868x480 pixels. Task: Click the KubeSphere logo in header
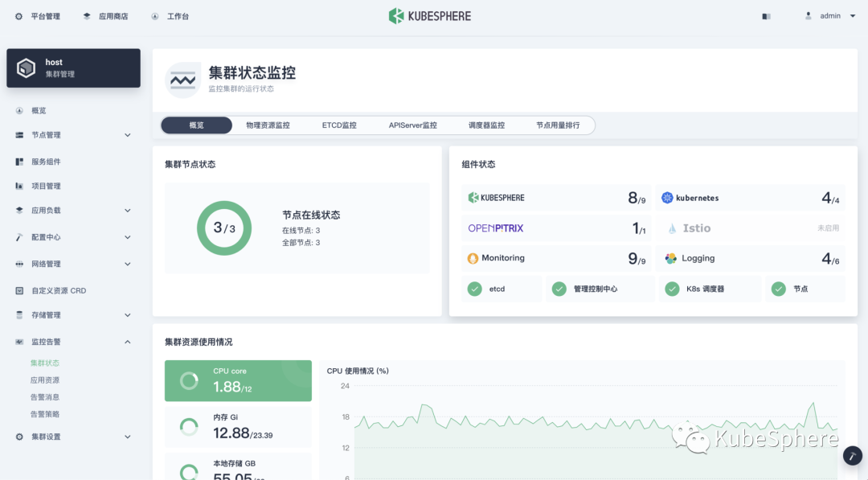click(429, 16)
